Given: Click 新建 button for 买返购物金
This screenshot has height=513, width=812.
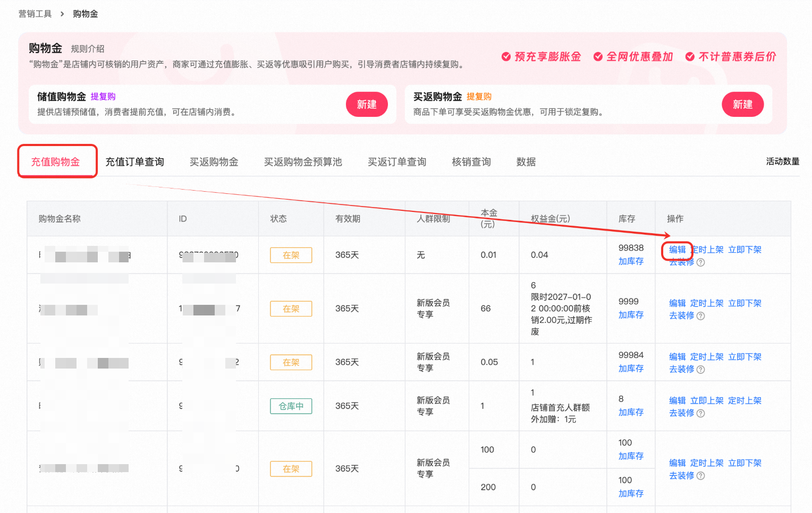Looking at the screenshot, I should (x=742, y=105).
